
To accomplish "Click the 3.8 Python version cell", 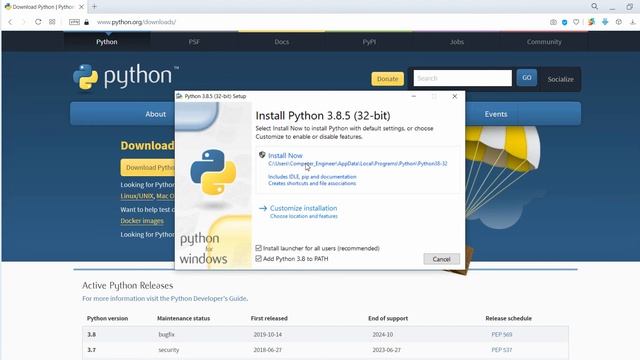I will (x=91, y=334).
